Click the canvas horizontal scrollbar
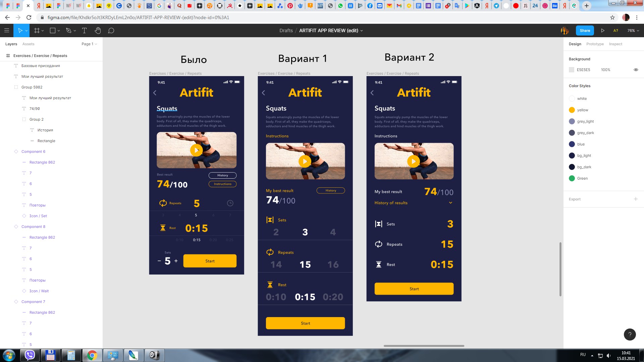644x362 pixels. (424, 346)
